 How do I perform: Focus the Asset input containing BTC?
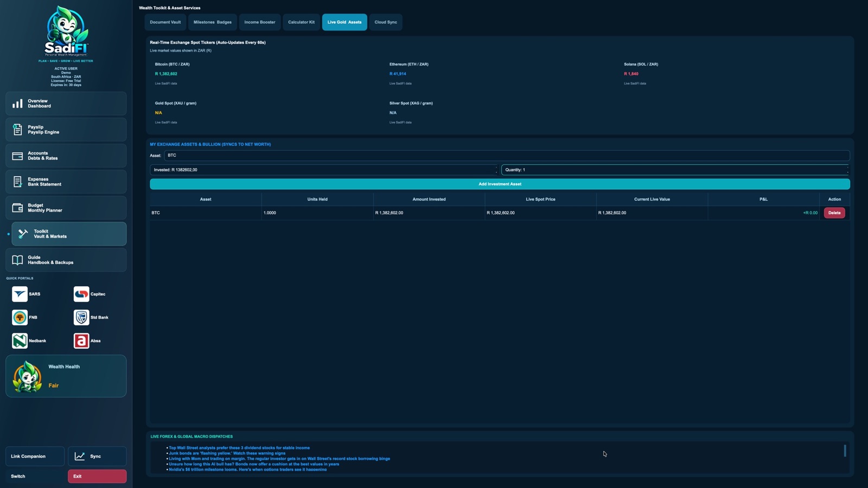point(507,156)
